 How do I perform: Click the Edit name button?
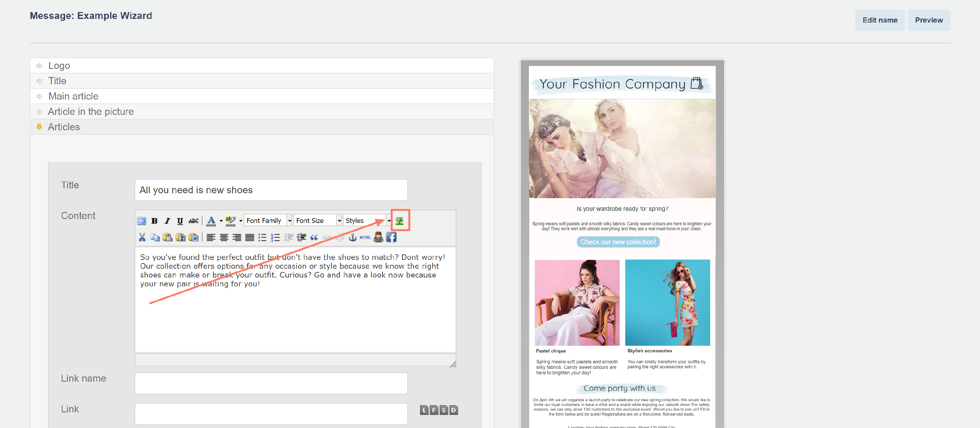pos(880,20)
